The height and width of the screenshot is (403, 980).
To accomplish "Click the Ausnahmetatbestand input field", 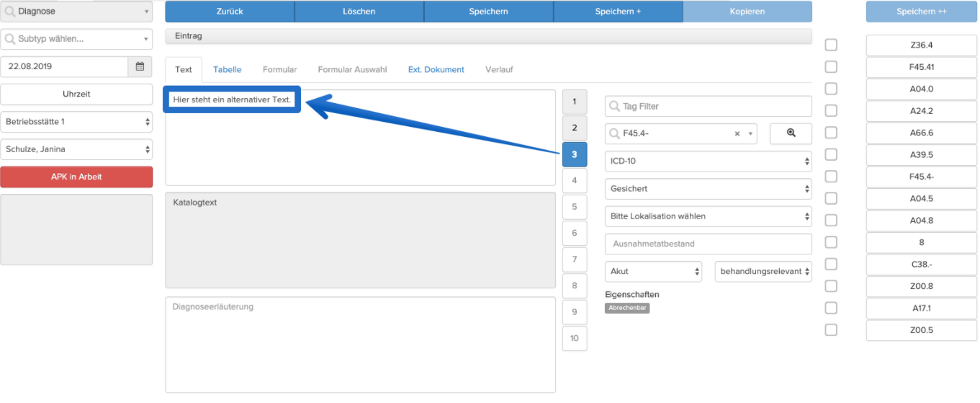I will 709,244.
